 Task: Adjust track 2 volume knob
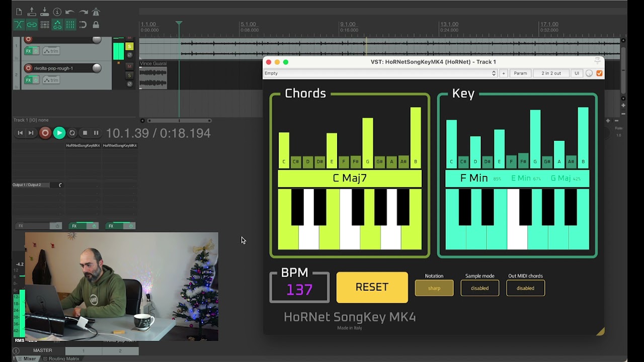click(x=97, y=68)
